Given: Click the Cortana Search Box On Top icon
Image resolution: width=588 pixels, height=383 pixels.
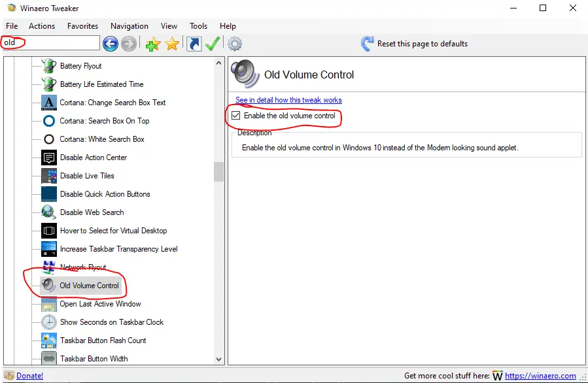Looking at the screenshot, I should (49, 121).
